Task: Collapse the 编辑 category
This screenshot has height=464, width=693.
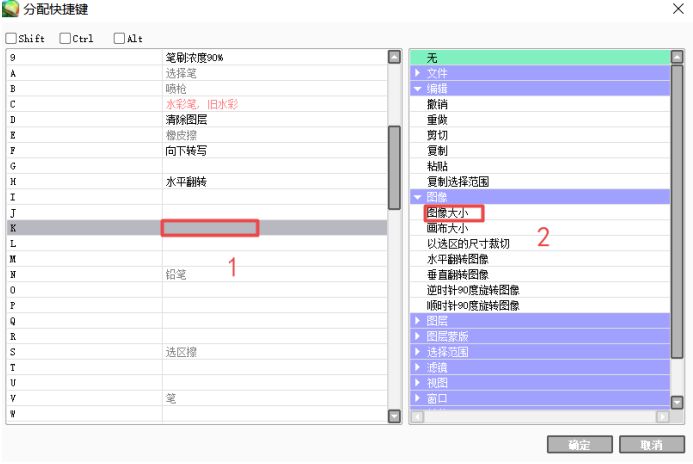Action: (419, 89)
